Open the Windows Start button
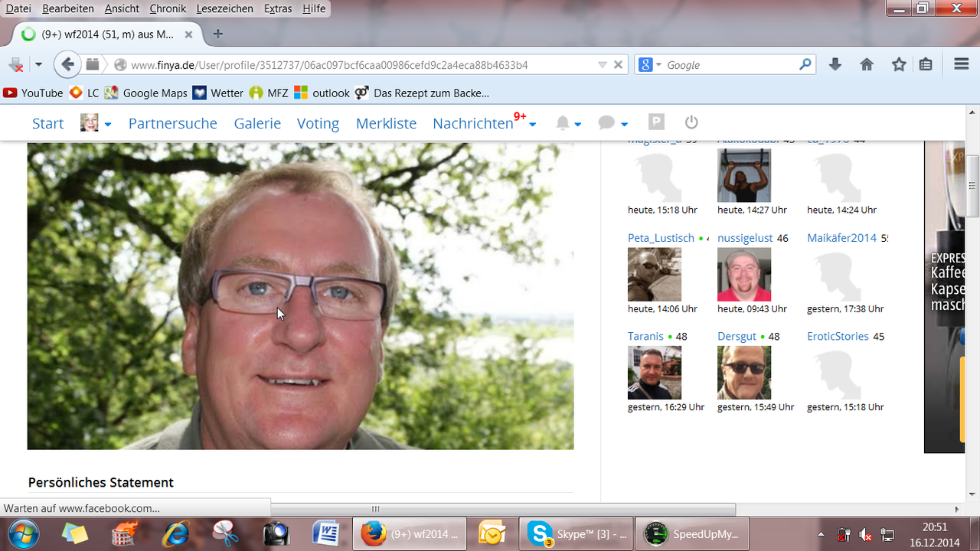 click(23, 533)
